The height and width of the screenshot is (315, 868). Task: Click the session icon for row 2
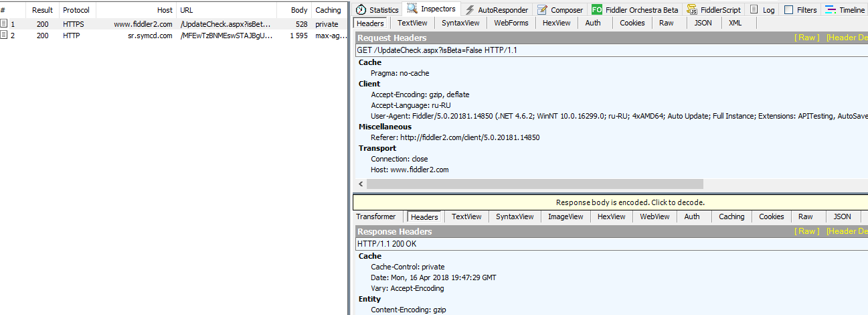pyautogui.click(x=5, y=36)
